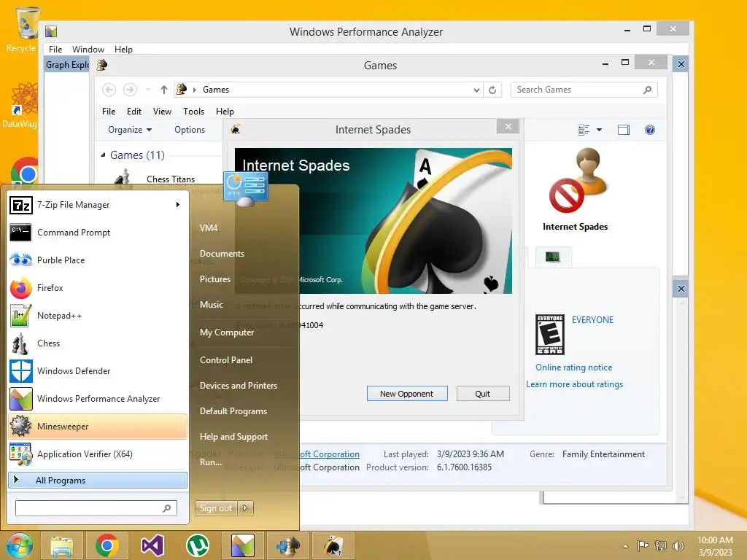Open Windows Defender shield icon

pyautogui.click(x=21, y=371)
